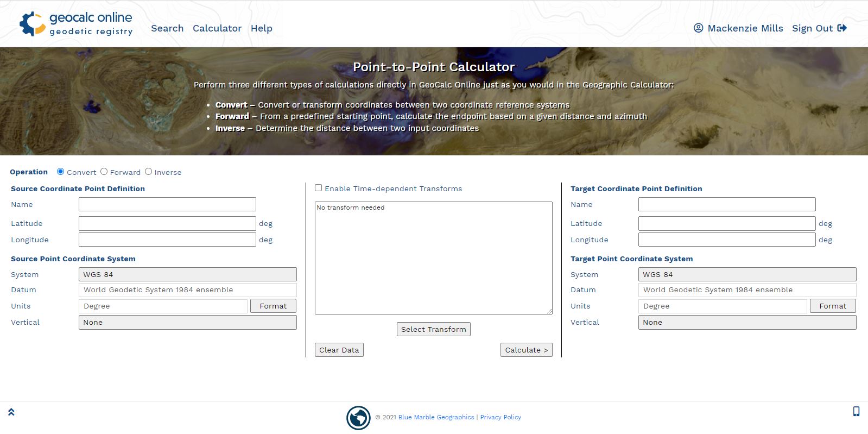Viewport: 868px width, 434px height.
Task: Click the Sign Out link
Action: (x=812, y=28)
